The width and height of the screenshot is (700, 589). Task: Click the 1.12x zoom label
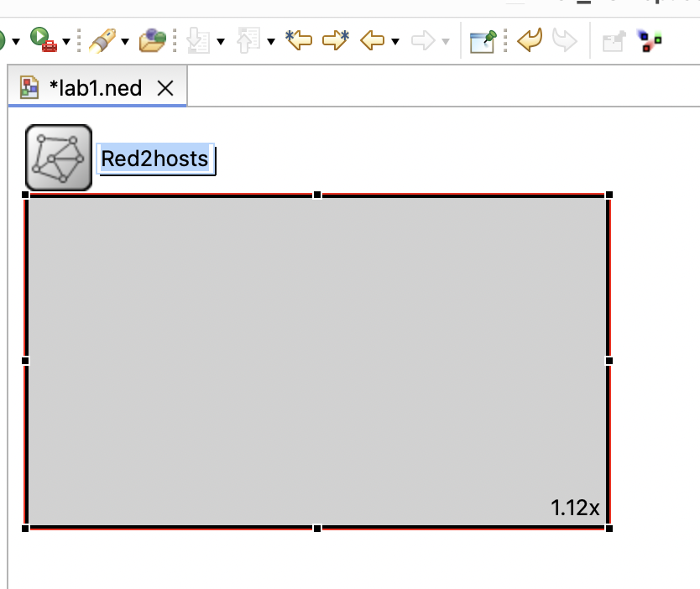coord(575,508)
